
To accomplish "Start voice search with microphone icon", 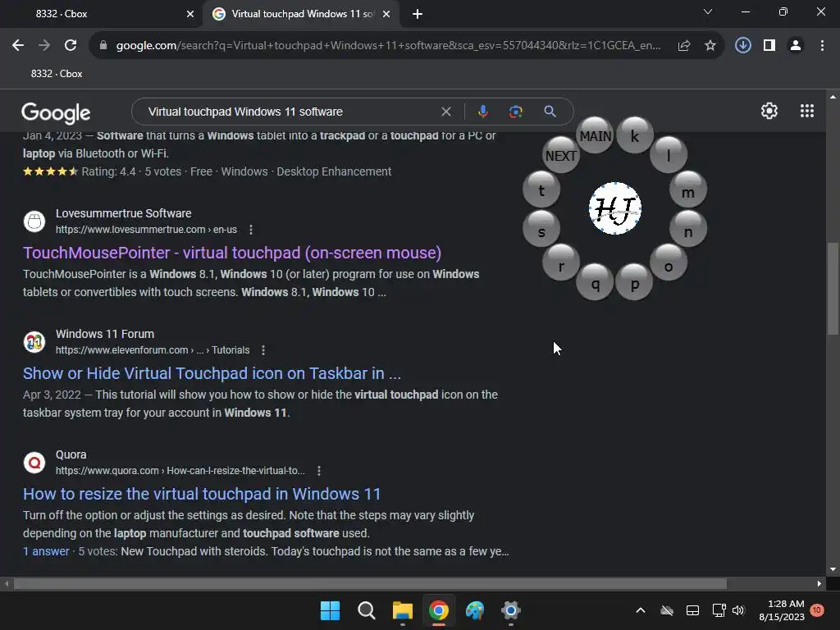I will (482, 112).
